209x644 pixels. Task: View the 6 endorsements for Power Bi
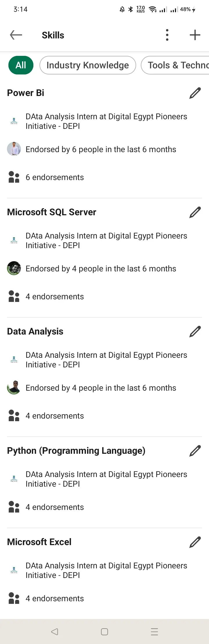pyautogui.click(x=55, y=177)
